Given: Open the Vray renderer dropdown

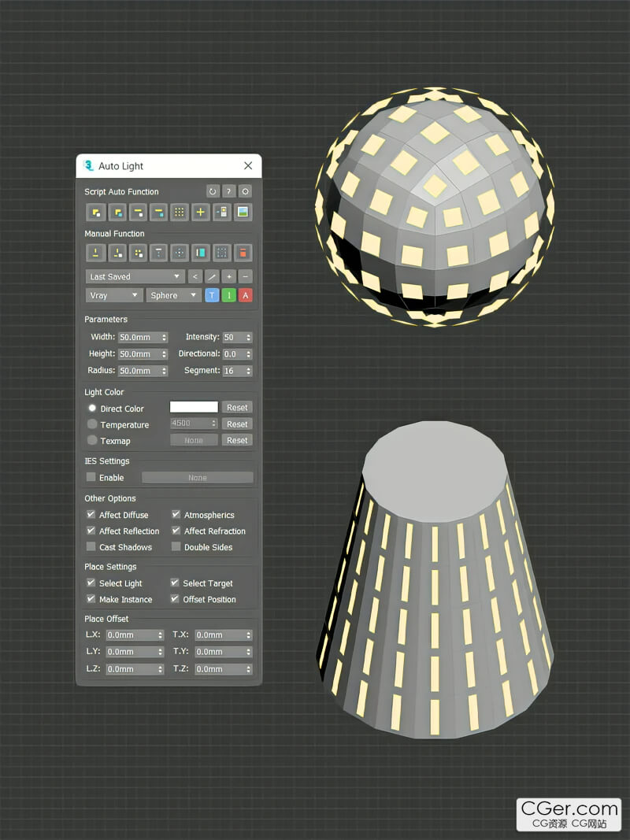Looking at the screenshot, I should tap(114, 295).
